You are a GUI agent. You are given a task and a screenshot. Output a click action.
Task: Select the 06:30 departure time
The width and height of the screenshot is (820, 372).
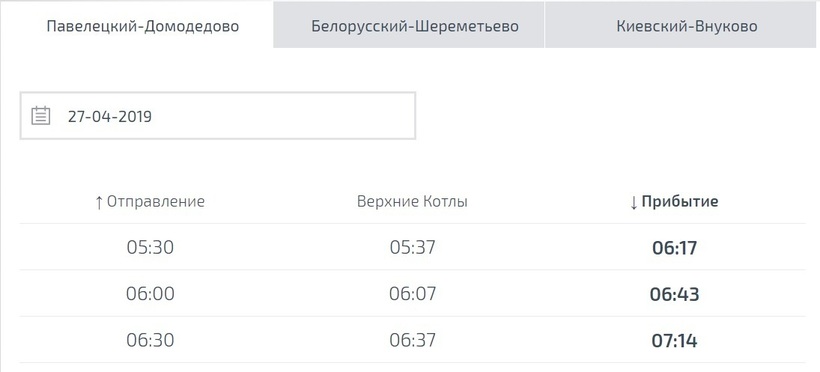point(150,340)
